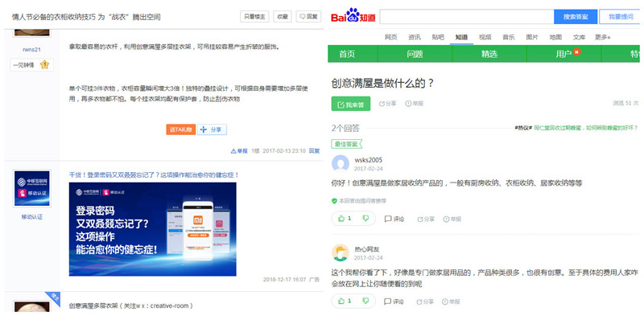Share the question via top 分享 icon
Image resolution: width=644 pixels, height=316 pixels.
388,104
